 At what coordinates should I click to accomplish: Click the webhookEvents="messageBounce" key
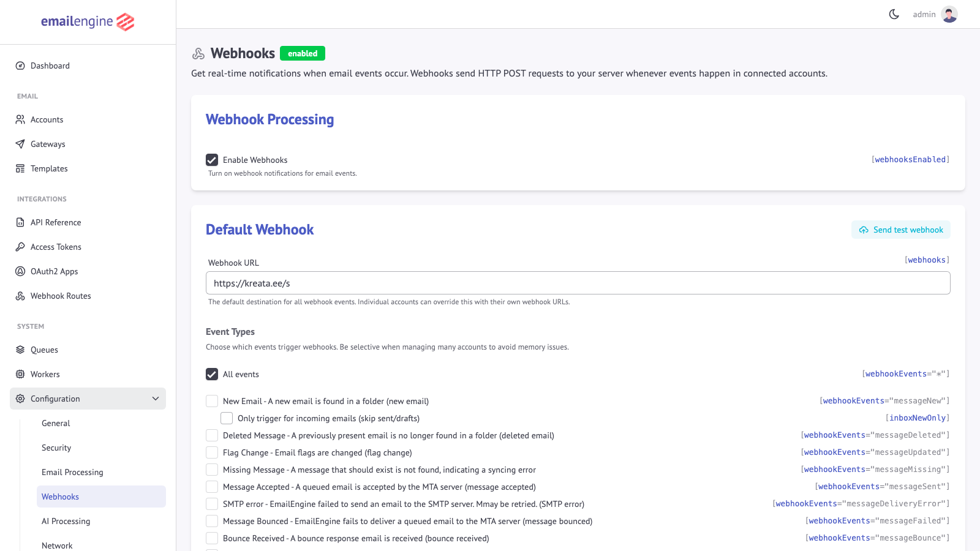[x=878, y=538]
